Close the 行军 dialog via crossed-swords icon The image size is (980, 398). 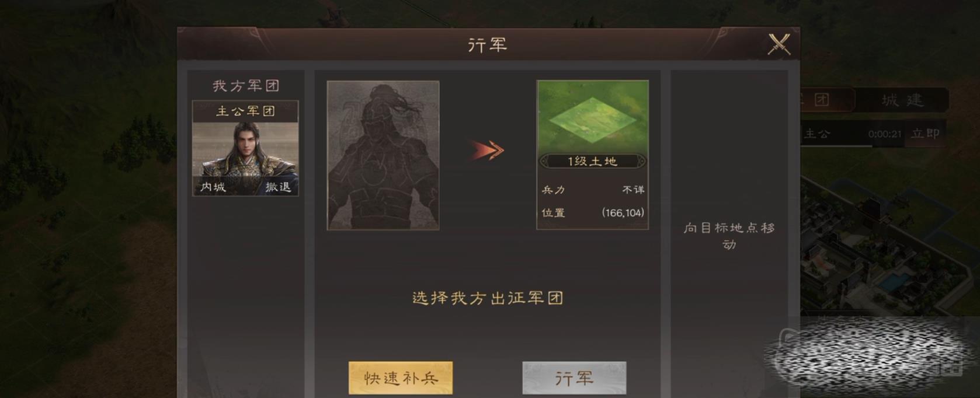(779, 44)
